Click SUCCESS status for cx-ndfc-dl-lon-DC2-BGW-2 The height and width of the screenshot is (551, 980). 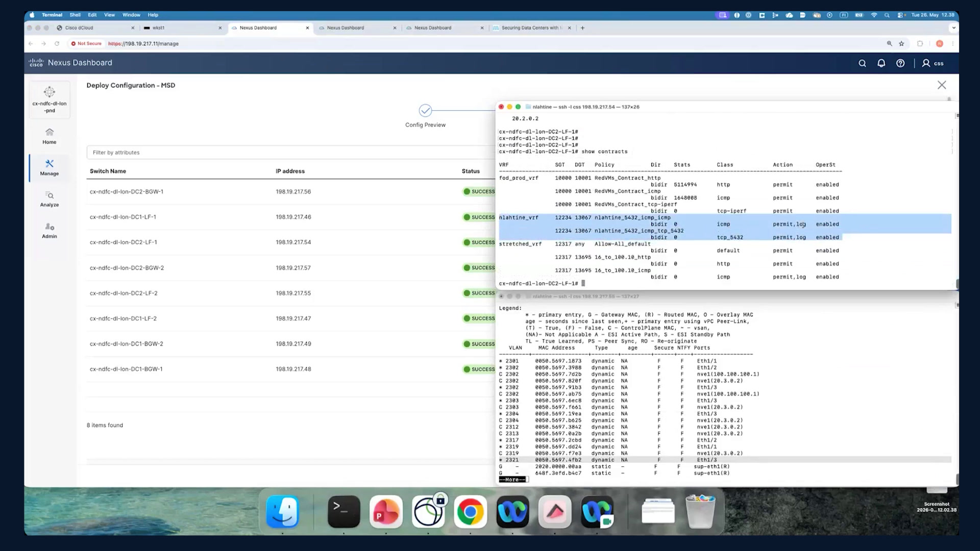point(479,268)
